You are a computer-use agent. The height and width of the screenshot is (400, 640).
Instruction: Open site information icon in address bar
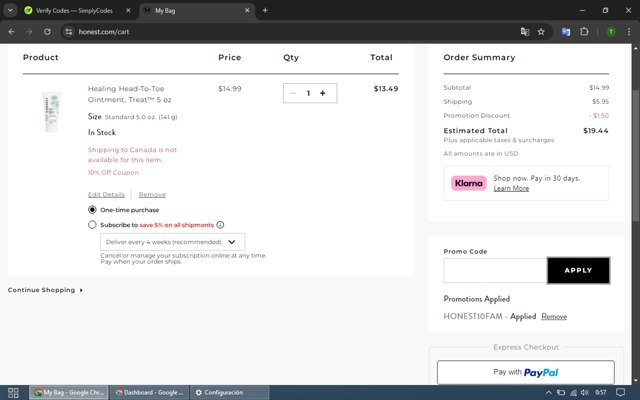[x=69, y=31]
